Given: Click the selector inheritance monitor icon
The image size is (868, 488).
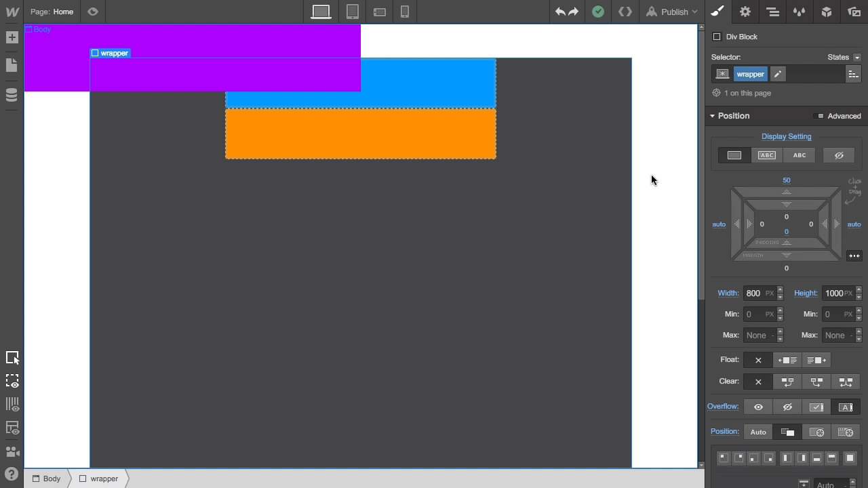Looking at the screenshot, I should coord(722,74).
